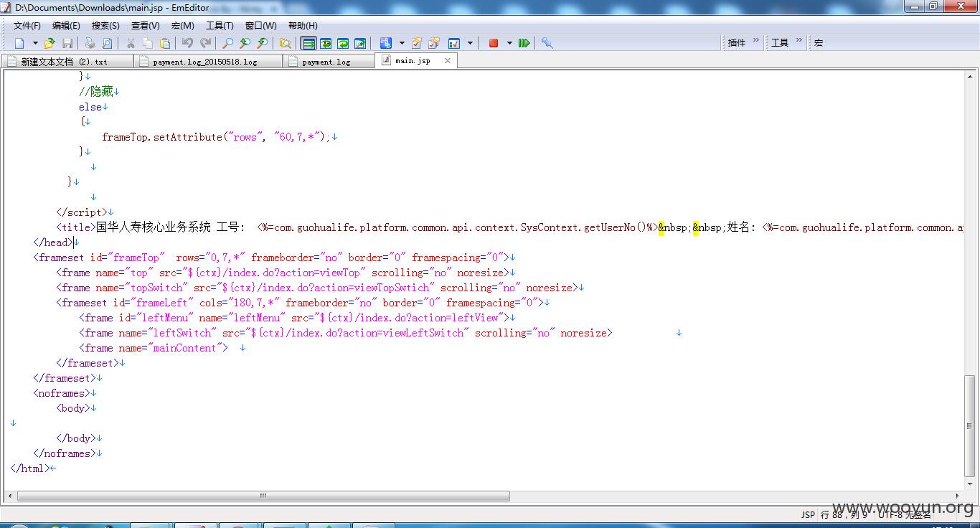Open the 编辑(E) menu

tap(66, 26)
